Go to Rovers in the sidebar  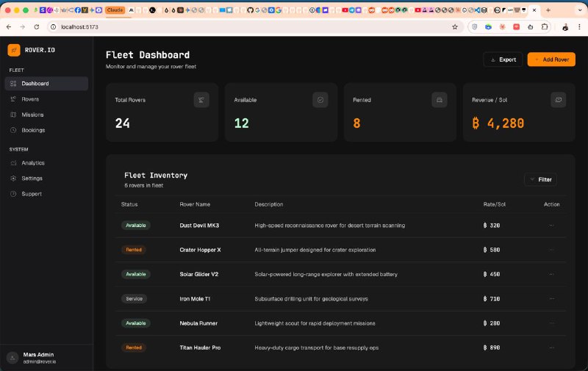30,99
